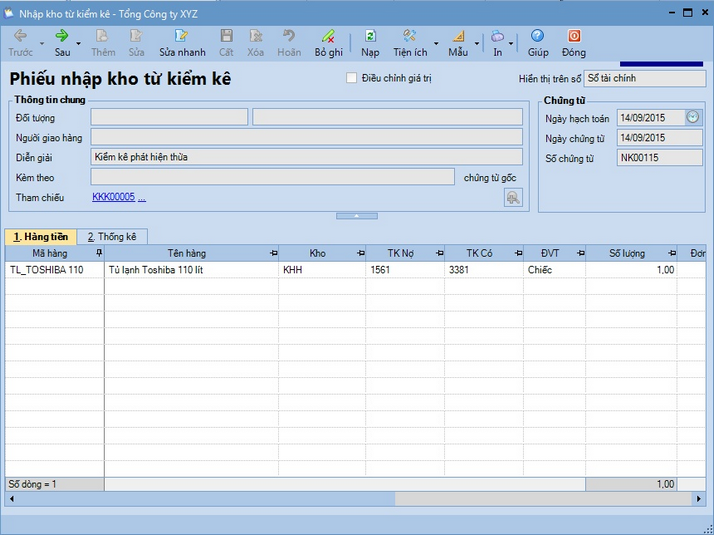Switch to 2. Thống kê tab

pyautogui.click(x=112, y=237)
